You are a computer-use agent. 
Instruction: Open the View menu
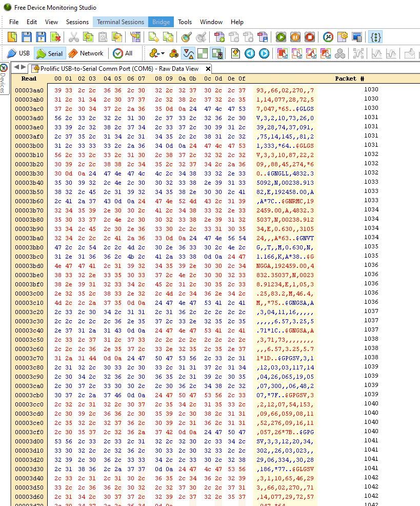point(51,22)
